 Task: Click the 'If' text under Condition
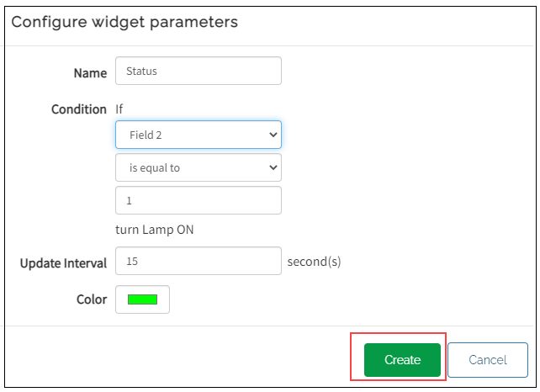point(120,109)
